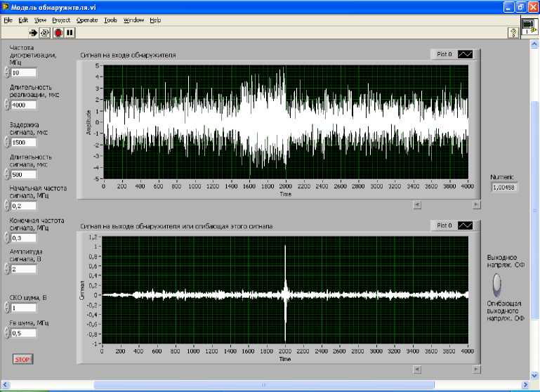The height and width of the screenshot is (392, 540).
Task: Open the Project menu
Action: pos(61,20)
